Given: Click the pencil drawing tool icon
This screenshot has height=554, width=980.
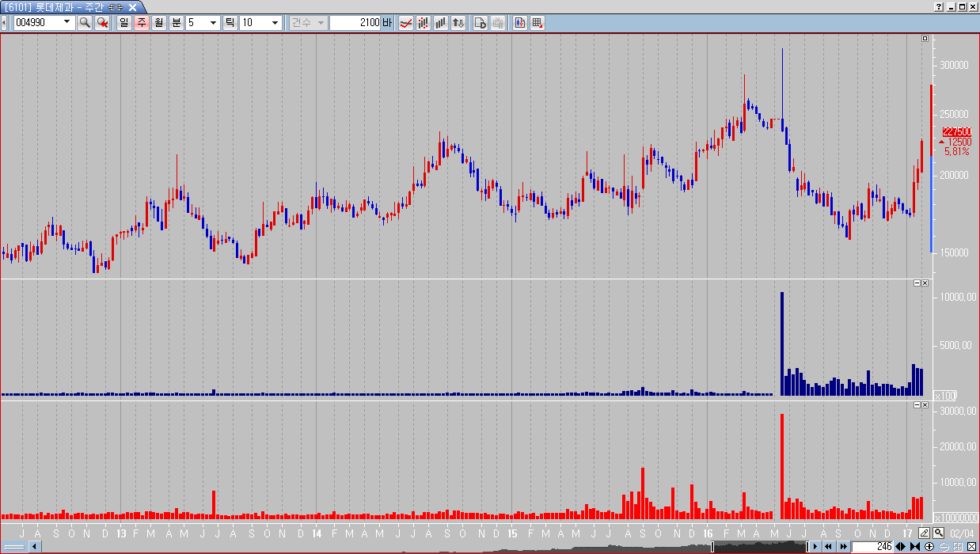Looking at the screenshot, I should pos(924,533).
